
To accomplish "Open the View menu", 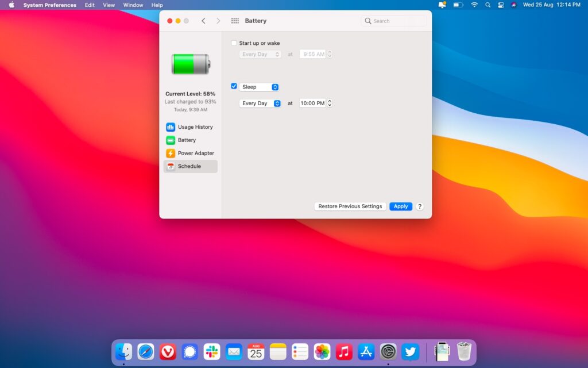I will 109,5.
